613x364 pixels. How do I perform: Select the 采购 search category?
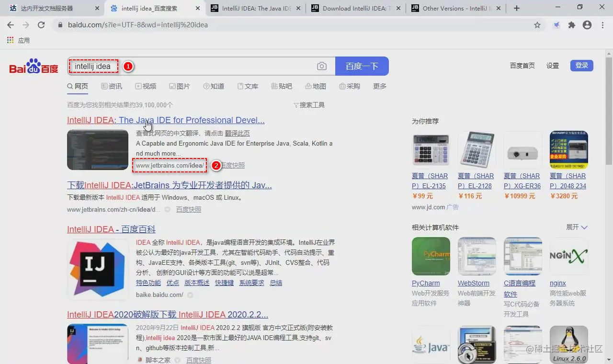click(350, 86)
